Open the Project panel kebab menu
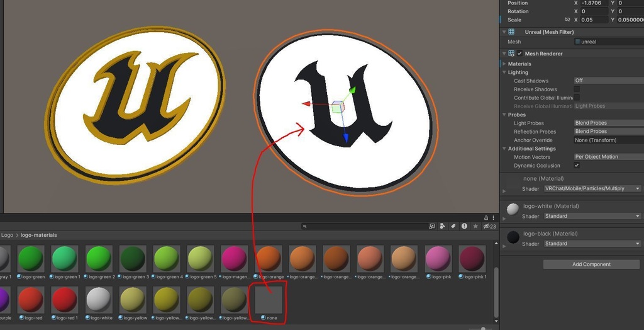644x330 pixels. pyautogui.click(x=493, y=218)
